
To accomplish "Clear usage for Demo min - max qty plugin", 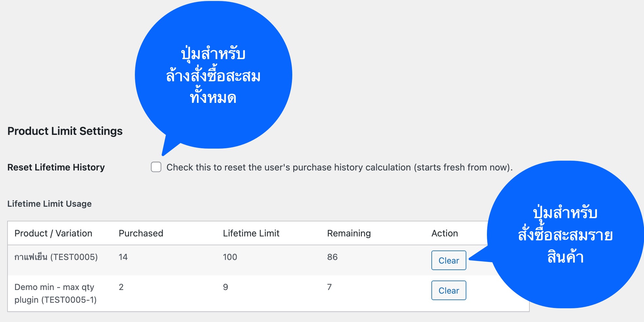I will (x=448, y=290).
